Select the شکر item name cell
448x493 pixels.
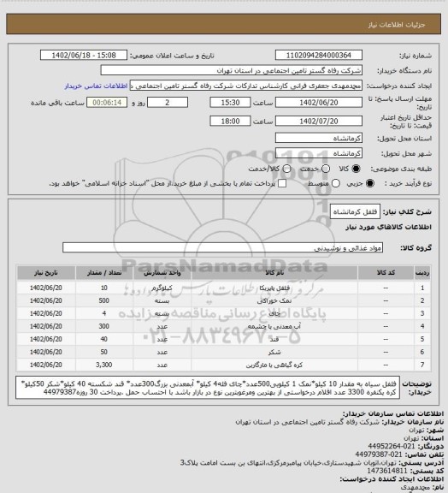pyautogui.click(x=274, y=352)
